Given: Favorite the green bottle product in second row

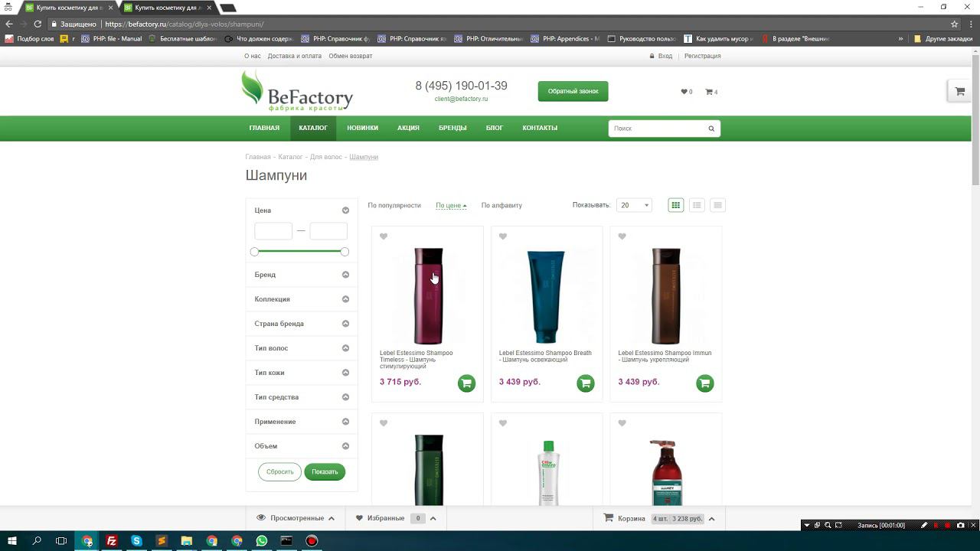Looking at the screenshot, I should [x=384, y=423].
